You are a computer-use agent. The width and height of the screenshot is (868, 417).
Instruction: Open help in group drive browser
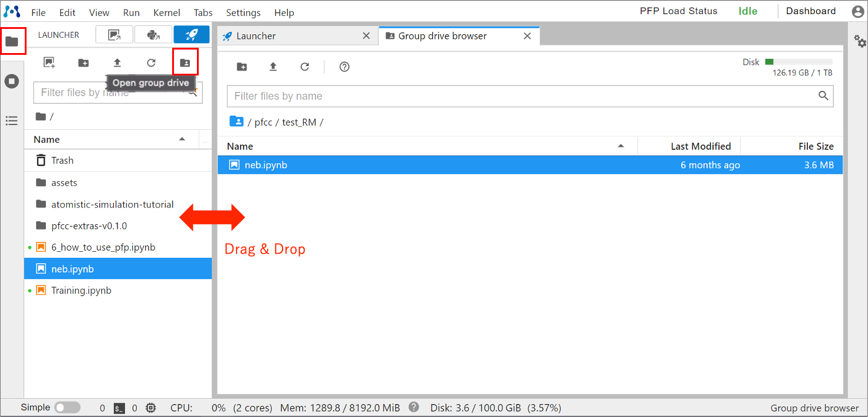pos(344,67)
